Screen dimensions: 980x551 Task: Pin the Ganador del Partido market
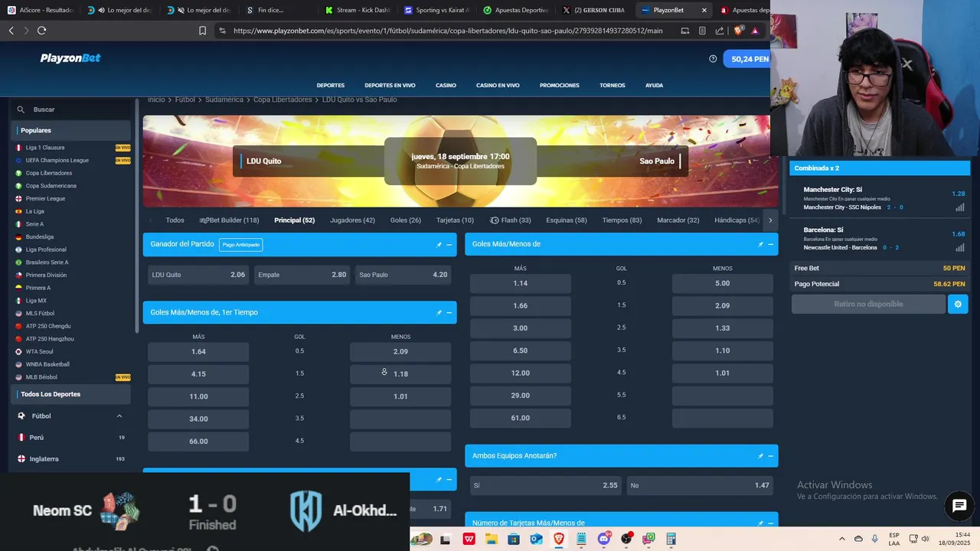click(x=439, y=245)
